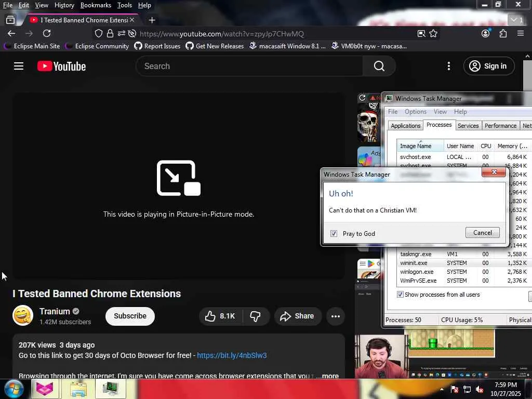Subscribe to Tranium channel
The image size is (532, 399).
click(130, 316)
